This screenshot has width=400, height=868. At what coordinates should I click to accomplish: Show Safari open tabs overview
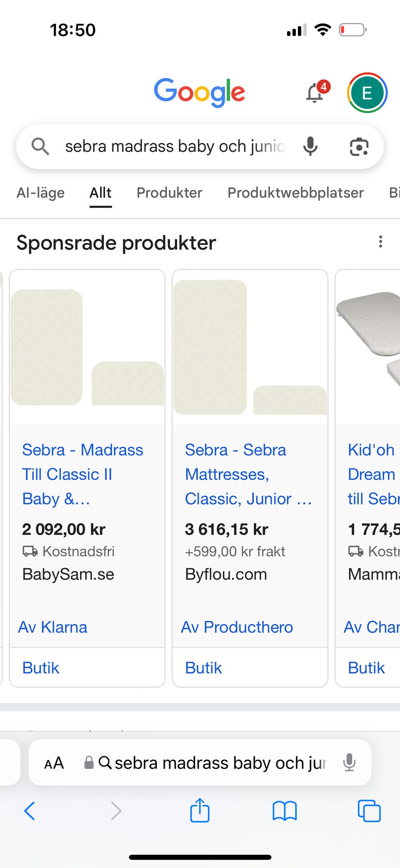coord(369,811)
